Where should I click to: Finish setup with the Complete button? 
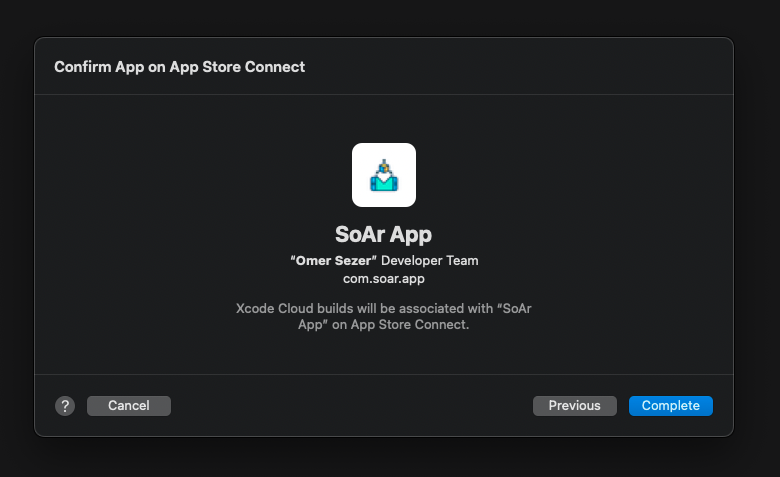pos(671,406)
